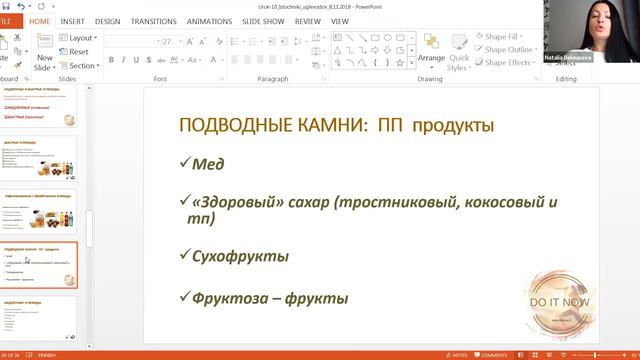The image size is (640, 360).
Task: Open the Arrange menu
Action: 431,50
